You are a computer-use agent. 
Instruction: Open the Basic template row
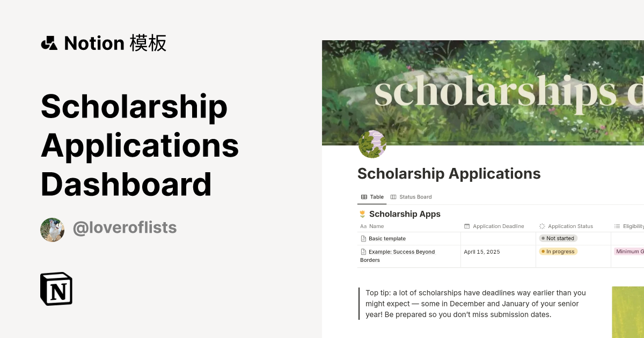[387, 239]
